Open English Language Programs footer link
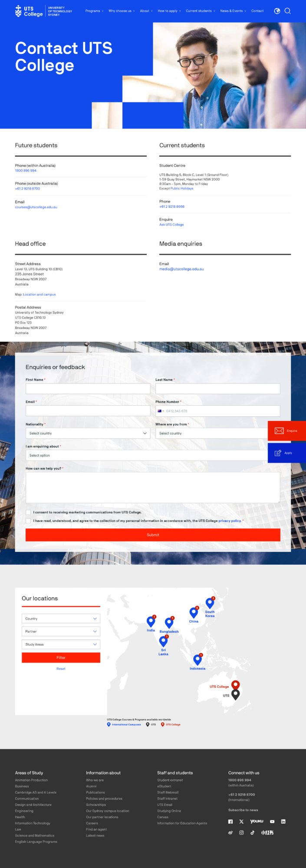The width and height of the screenshot is (306, 868). [36, 842]
